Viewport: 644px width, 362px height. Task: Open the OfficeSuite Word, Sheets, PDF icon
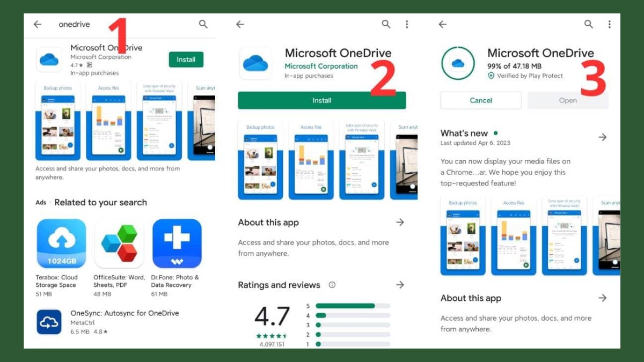coord(119,243)
